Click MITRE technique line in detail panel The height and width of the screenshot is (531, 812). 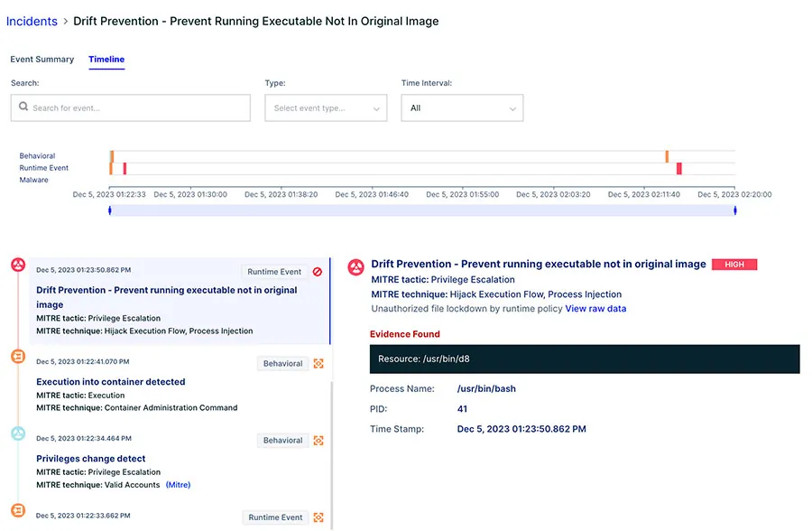click(496, 294)
